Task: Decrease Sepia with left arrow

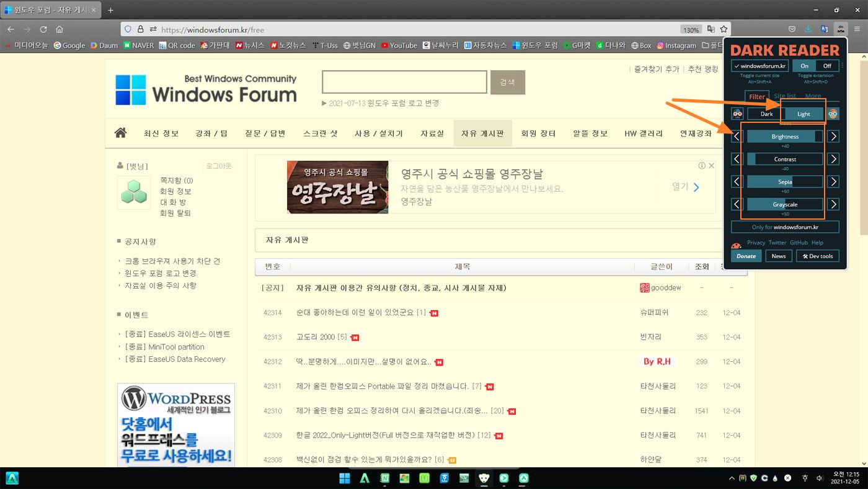Action: [737, 182]
